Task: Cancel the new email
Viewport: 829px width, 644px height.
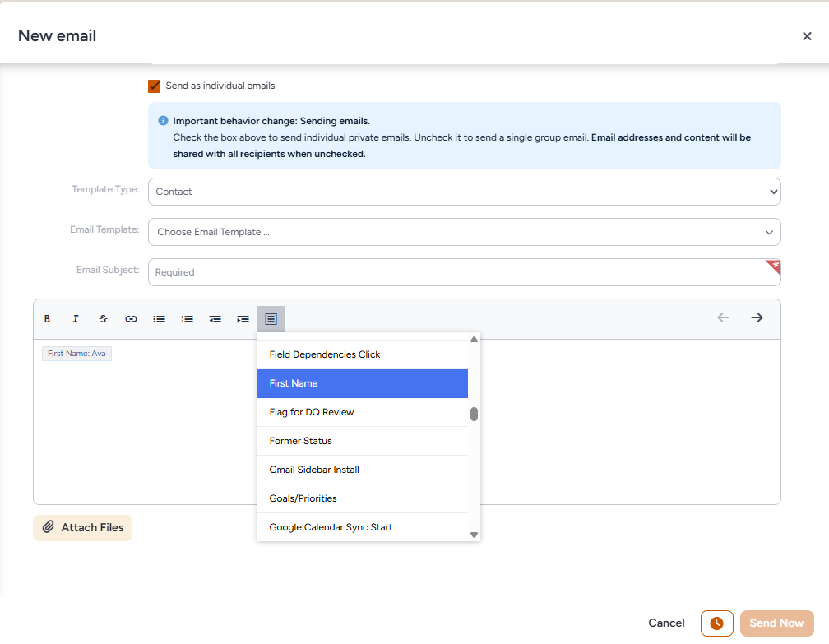Action: pos(666,623)
